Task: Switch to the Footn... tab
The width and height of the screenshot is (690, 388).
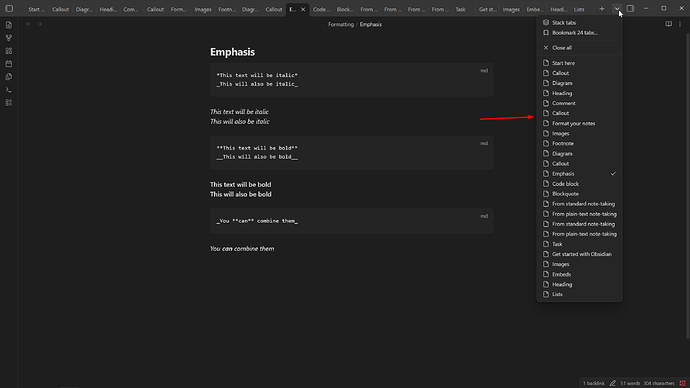Action: tap(227, 9)
